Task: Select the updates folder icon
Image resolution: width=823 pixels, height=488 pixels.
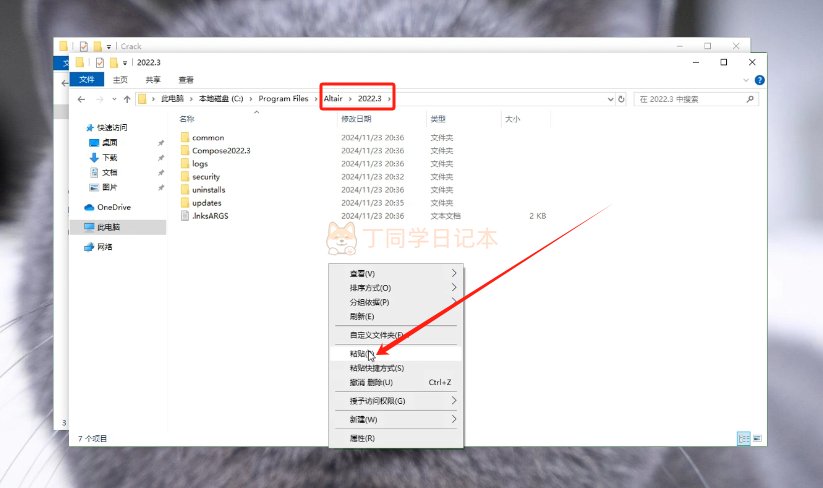Action: click(185, 203)
